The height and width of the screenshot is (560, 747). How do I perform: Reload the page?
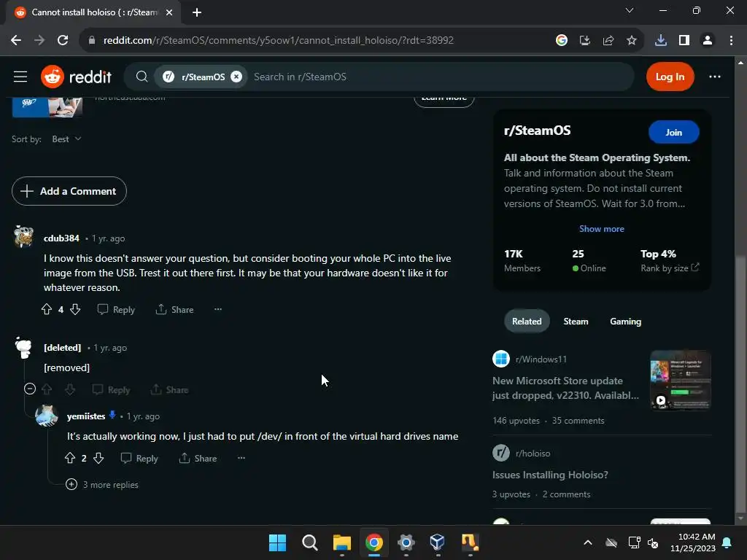(x=63, y=41)
